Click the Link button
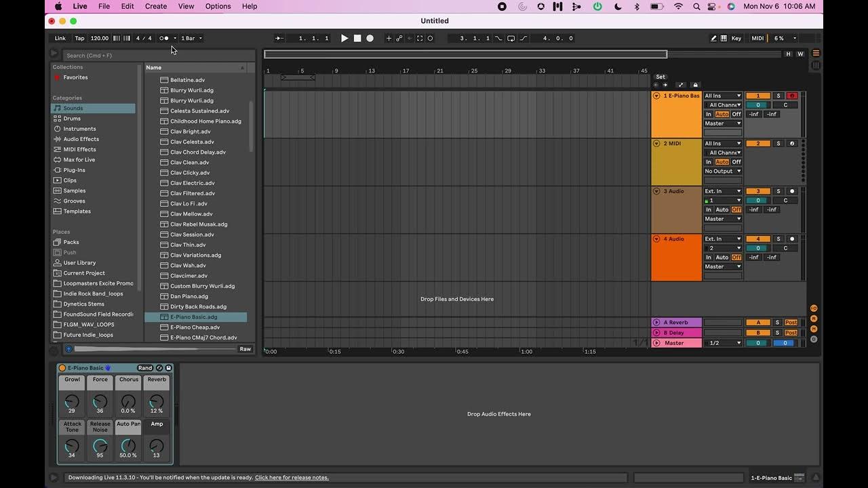The height and width of the screenshot is (488, 868). pos(60,39)
